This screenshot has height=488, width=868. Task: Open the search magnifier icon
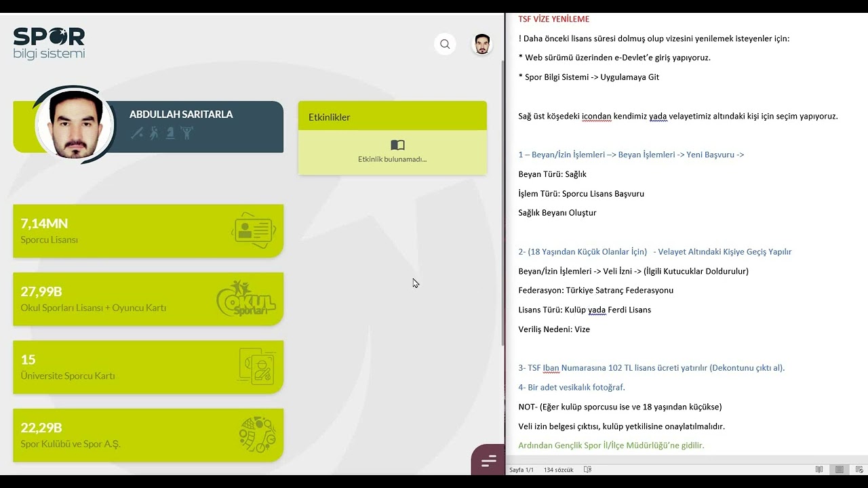(445, 44)
